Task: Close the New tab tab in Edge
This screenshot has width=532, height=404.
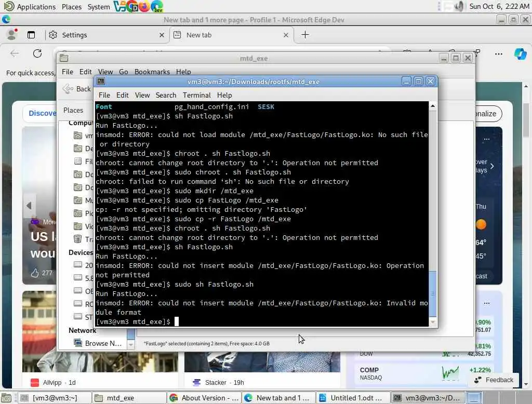Action: [x=286, y=35]
